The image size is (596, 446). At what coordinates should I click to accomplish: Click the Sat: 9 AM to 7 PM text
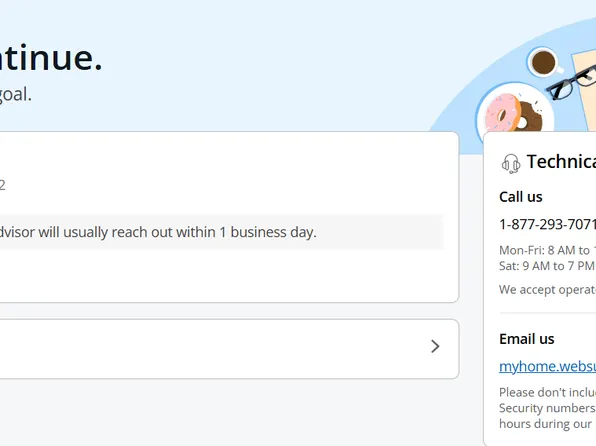pyautogui.click(x=547, y=266)
